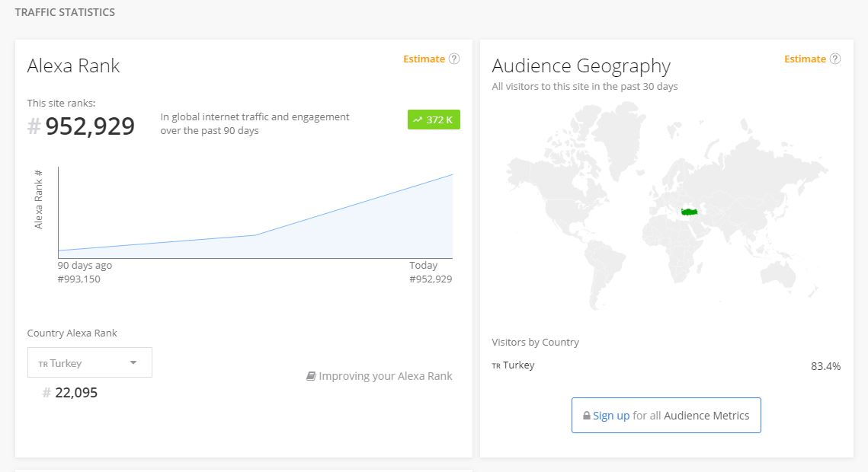Open the Country Alexa Rank Turkey dropdown
The height and width of the screenshot is (472, 868).
(x=90, y=362)
